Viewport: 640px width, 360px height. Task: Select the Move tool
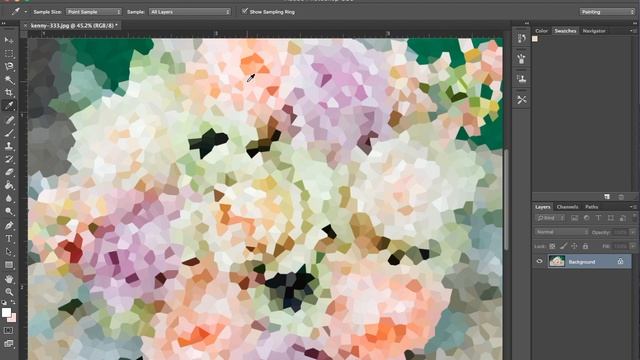(x=9, y=40)
